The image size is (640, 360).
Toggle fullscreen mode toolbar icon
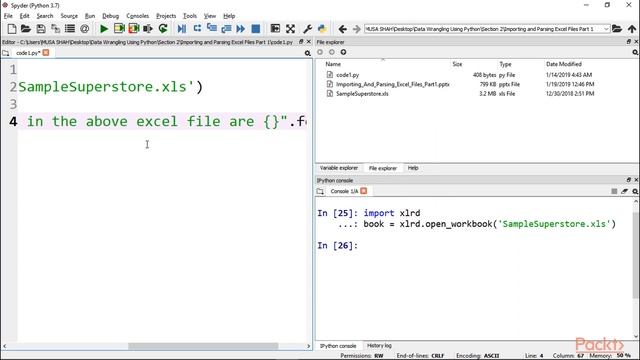click(x=290, y=29)
